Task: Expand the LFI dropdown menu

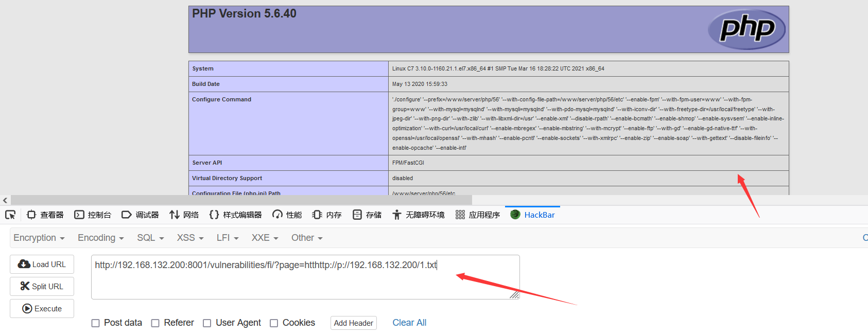Action: pos(228,238)
